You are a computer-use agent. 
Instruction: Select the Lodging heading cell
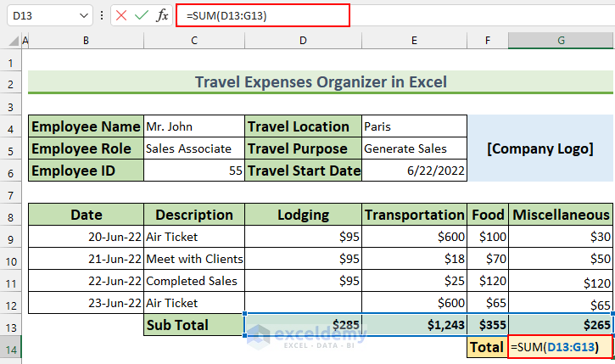point(303,215)
